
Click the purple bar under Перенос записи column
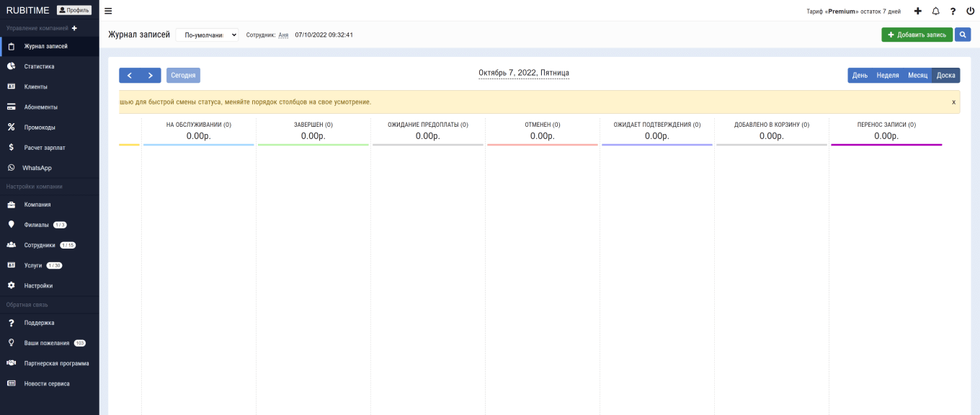[886, 145]
